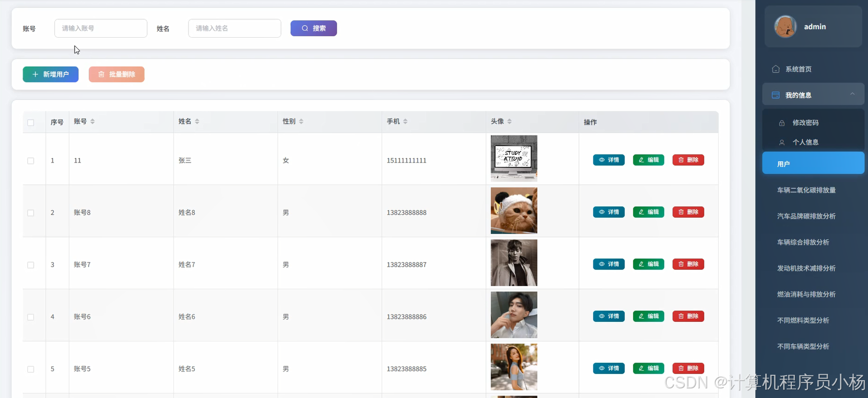Click the admin avatar picture
868x398 pixels.
coord(785,27)
